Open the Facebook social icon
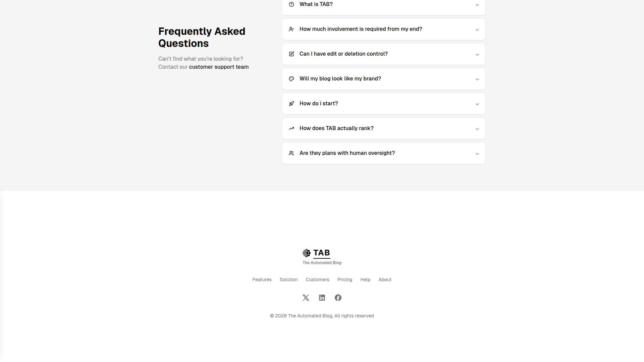Viewport: 644px width, 362px height. 338,298
